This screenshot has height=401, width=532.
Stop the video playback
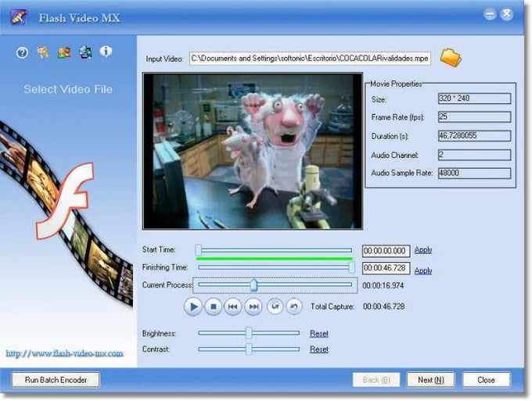pyautogui.click(x=213, y=306)
